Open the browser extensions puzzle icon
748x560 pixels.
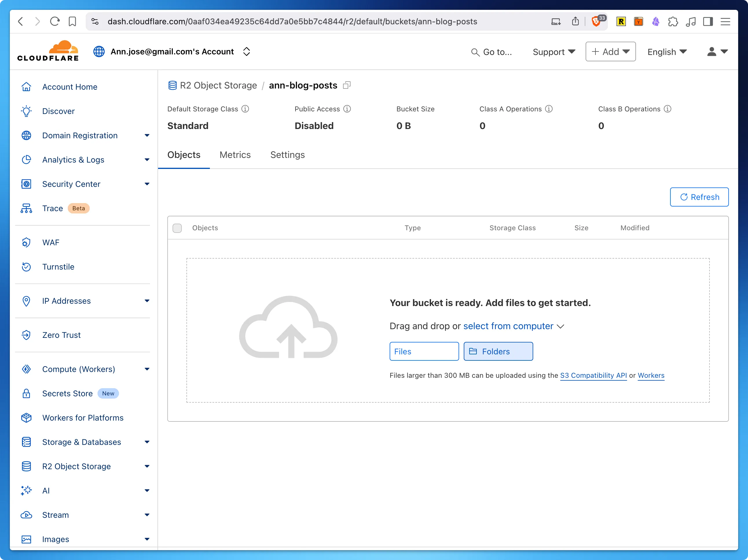(673, 22)
